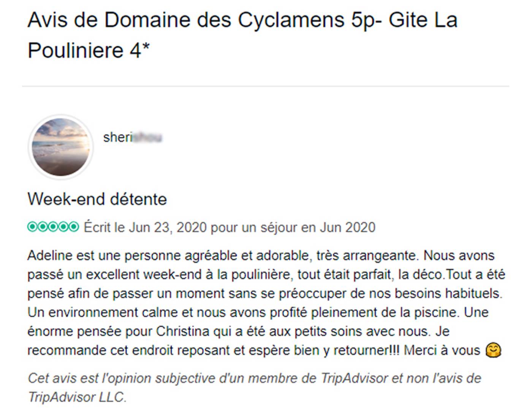Image resolution: width=532 pixels, height=418 pixels.
Task: Click the "séjour en Jun 2020" stay date
Action: (x=318, y=227)
